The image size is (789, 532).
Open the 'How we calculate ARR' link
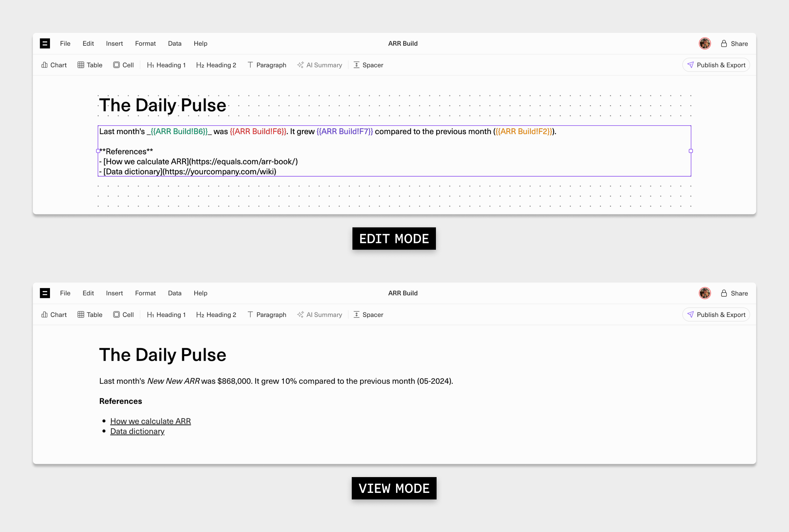click(x=151, y=421)
